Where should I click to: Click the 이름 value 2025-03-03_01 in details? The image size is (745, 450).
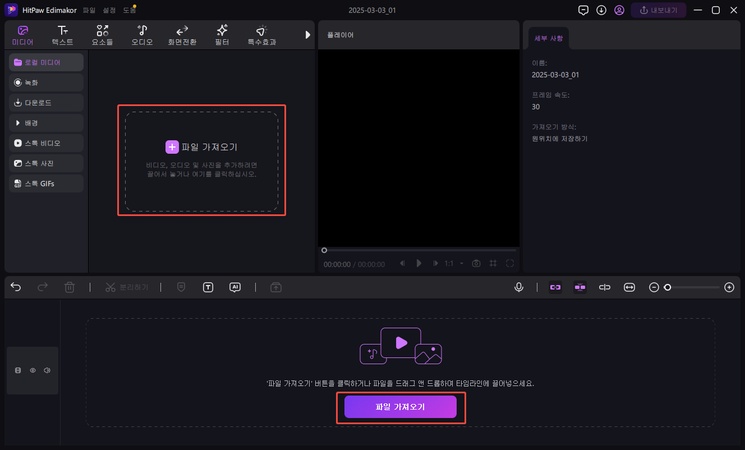tap(555, 75)
